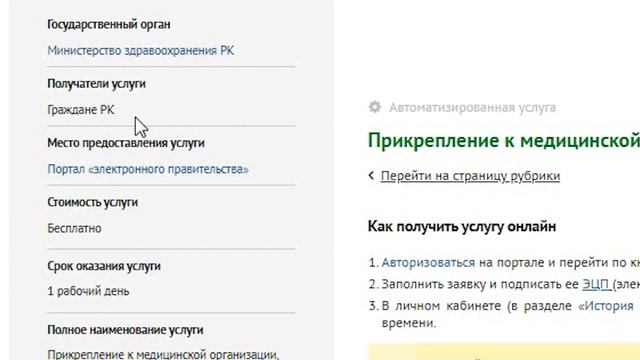Open the Министерство здравоохранения РК link
This screenshot has width=640, height=360.
point(141,51)
